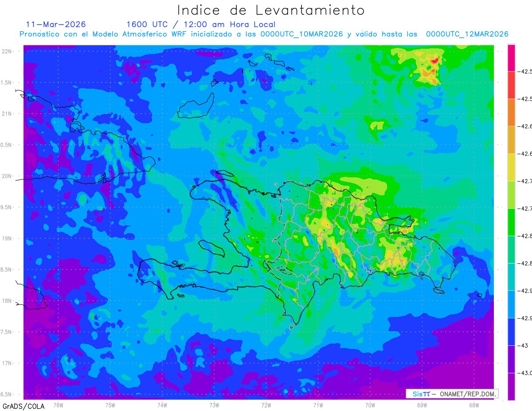Click the '72W' longitude label
Viewport: 532px width, 411px height.
266,405
